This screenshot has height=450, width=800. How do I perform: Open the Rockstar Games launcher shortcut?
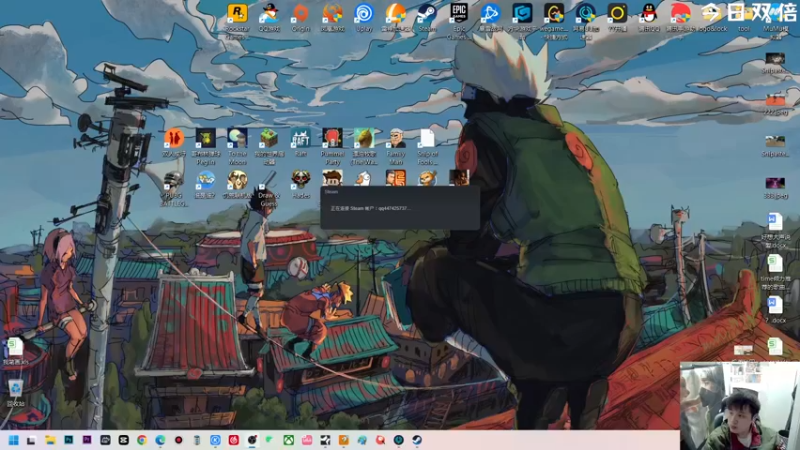click(237, 14)
